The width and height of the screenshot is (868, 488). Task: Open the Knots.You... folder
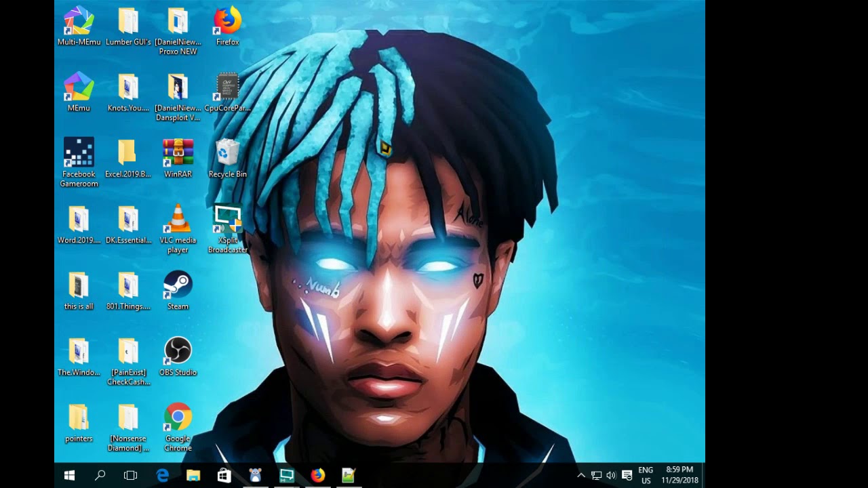(x=128, y=92)
